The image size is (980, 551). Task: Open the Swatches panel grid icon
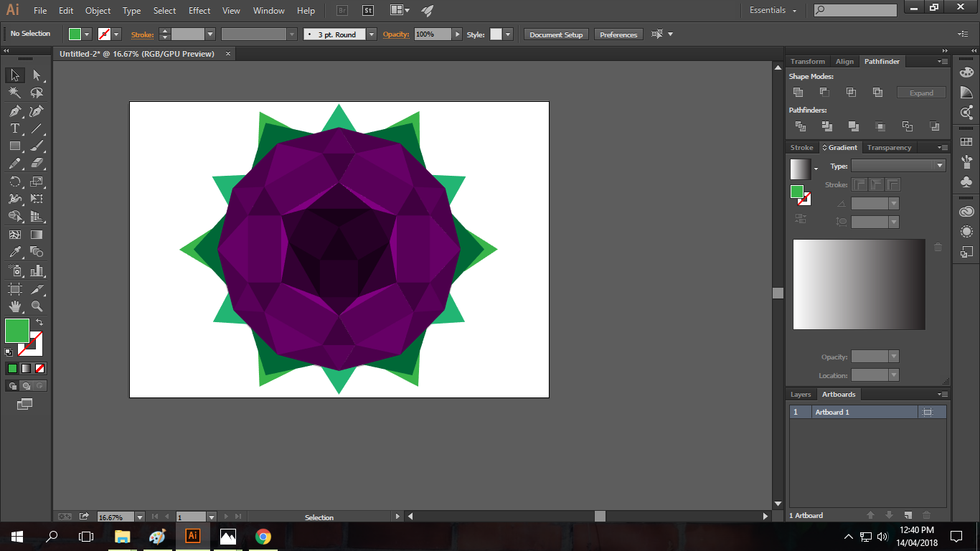[x=966, y=142]
